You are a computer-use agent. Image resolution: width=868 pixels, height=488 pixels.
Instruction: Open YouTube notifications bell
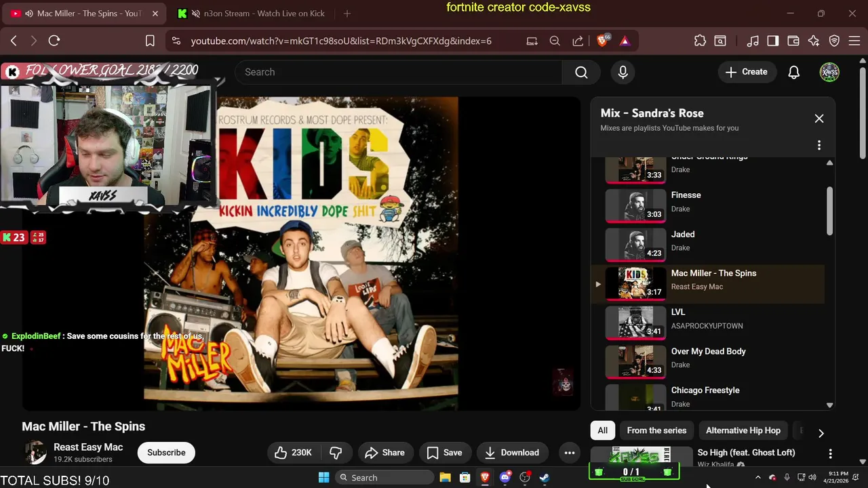click(x=793, y=72)
